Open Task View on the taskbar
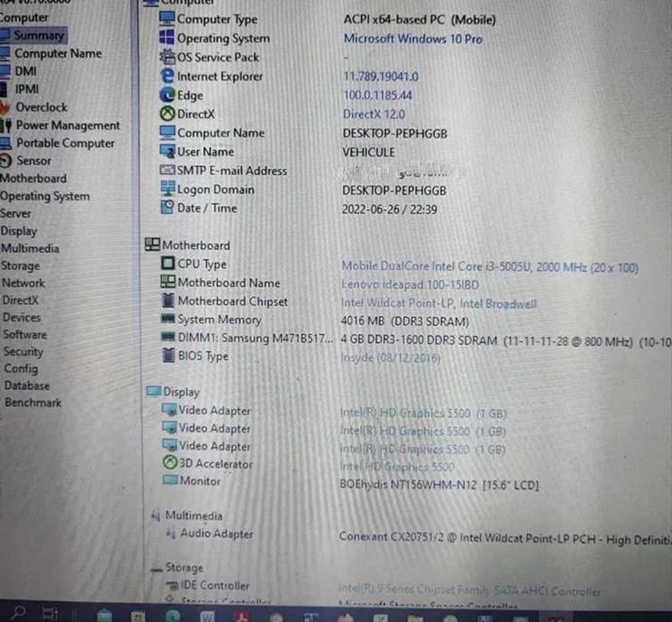Viewport: 672px width, 622px height. 50,613
